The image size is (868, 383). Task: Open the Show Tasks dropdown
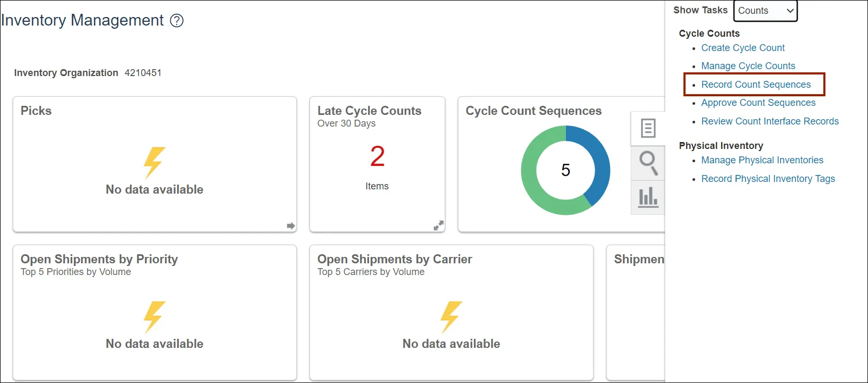pyautogui.click(x=765, y=11)
